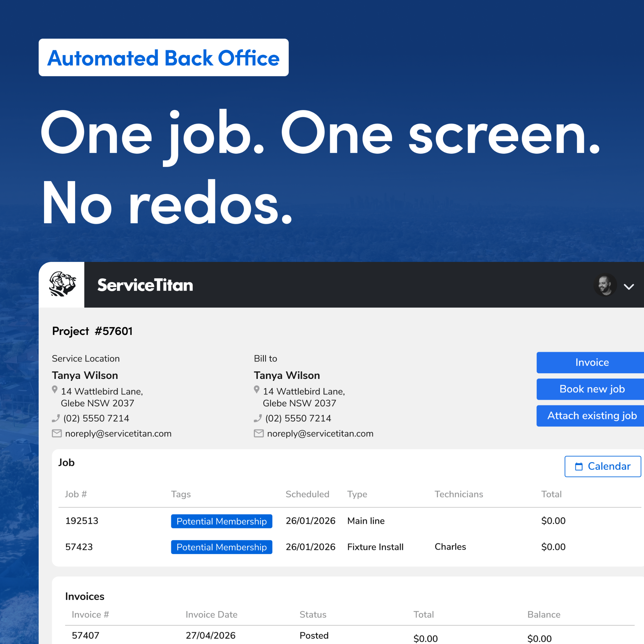This screenshot has height=644, width=644.
Task: Click scheduled date of job 192513
Action: (x=310, y=521)
